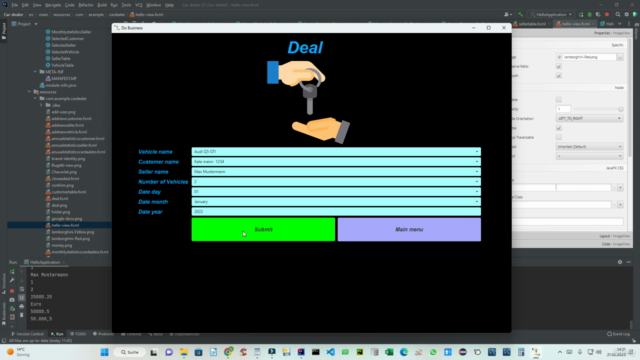This screenshot has width=640, height=360.
Task: Open the Date month dropdown
Action: pos(336,202)
